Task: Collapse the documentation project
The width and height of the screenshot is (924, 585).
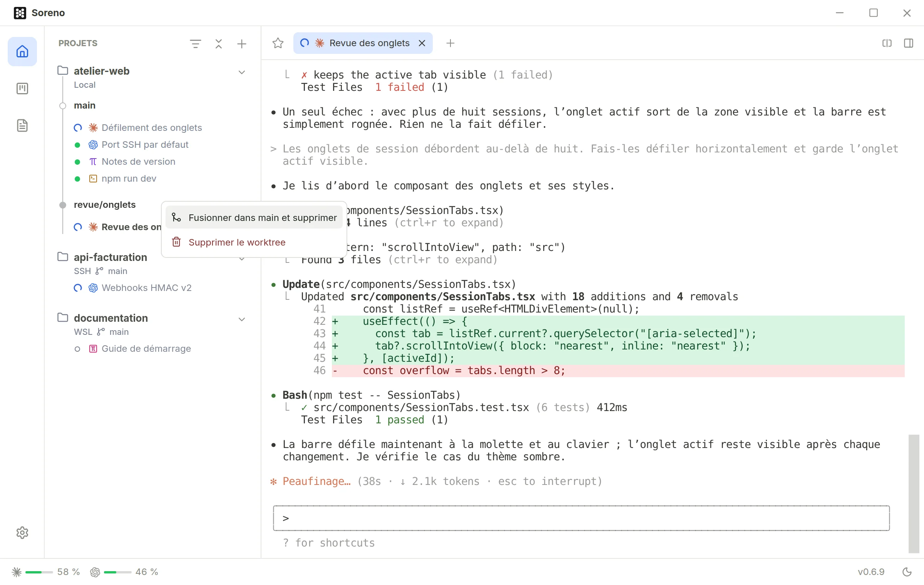Action: pyautogui.click(x=242, y=319)
